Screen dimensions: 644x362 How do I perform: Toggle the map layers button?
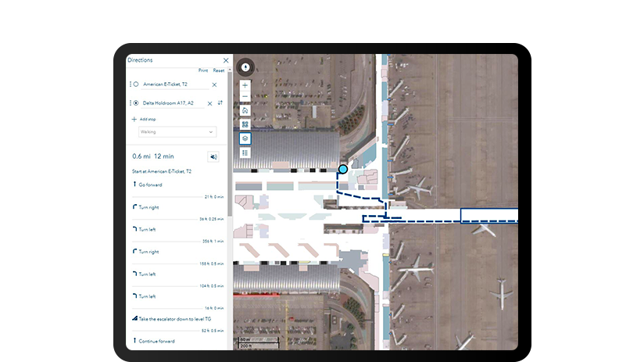point(245,138)
